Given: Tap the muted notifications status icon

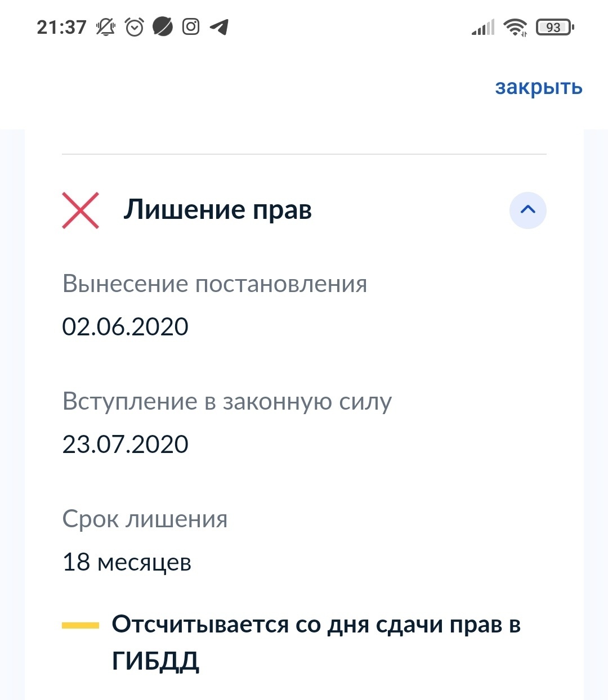Looking at the screenshot, I should [105, 27].
